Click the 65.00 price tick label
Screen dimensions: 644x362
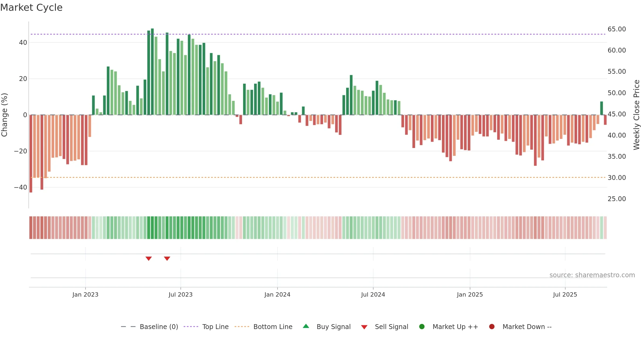(x=617, y=29)
